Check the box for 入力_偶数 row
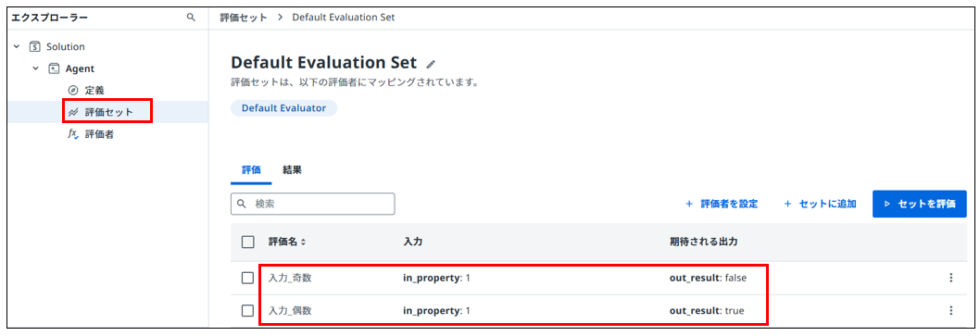Viewport: 980px width, 336px height. (247, 310)
